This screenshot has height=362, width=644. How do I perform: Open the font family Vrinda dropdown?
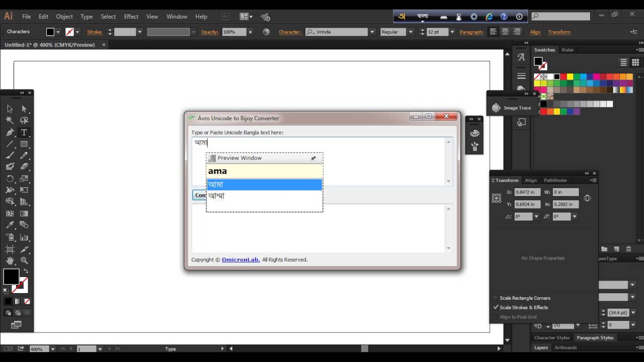pos(372,32)
